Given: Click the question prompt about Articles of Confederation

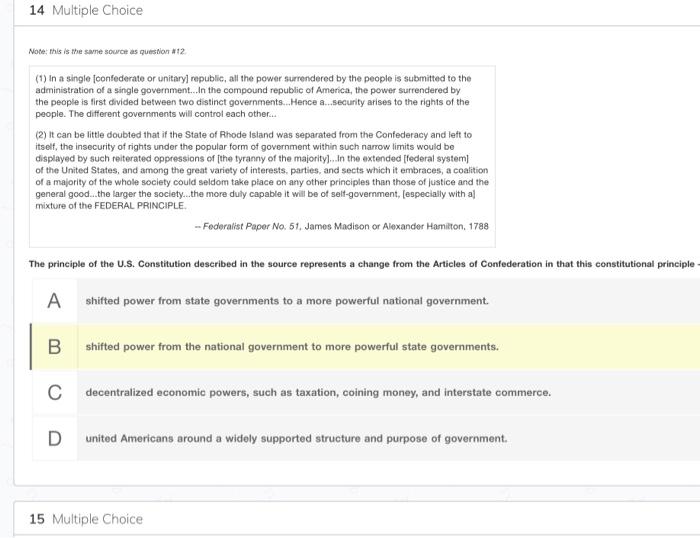Looking at the screenshot, I should 362,264.
